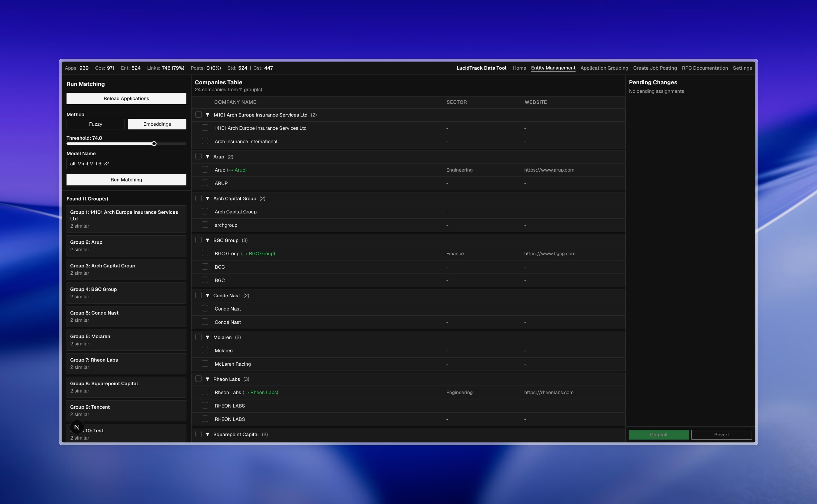Viewport: 817px width, 504px height.
Task: Collapse the BGC Group disclosure triangle
Action: (x=207, y=240)
